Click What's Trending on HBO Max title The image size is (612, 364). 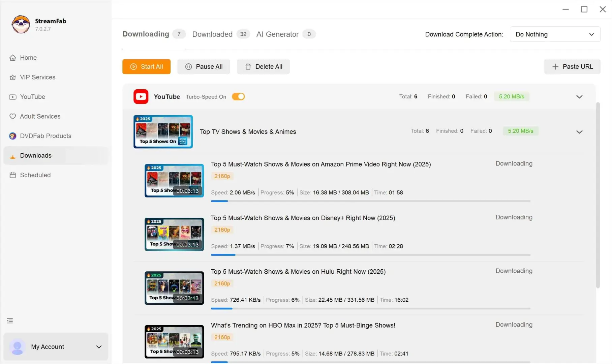[303, 325]
